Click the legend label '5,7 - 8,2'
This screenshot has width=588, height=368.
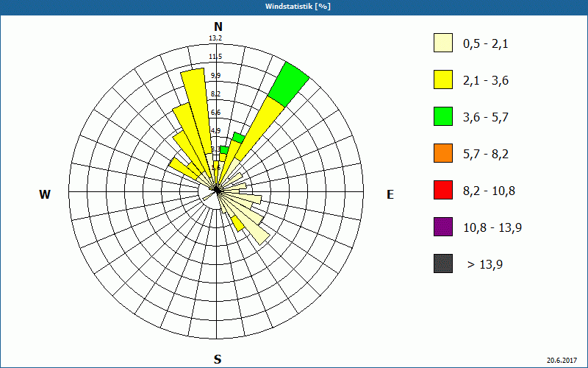click(486, 155)
